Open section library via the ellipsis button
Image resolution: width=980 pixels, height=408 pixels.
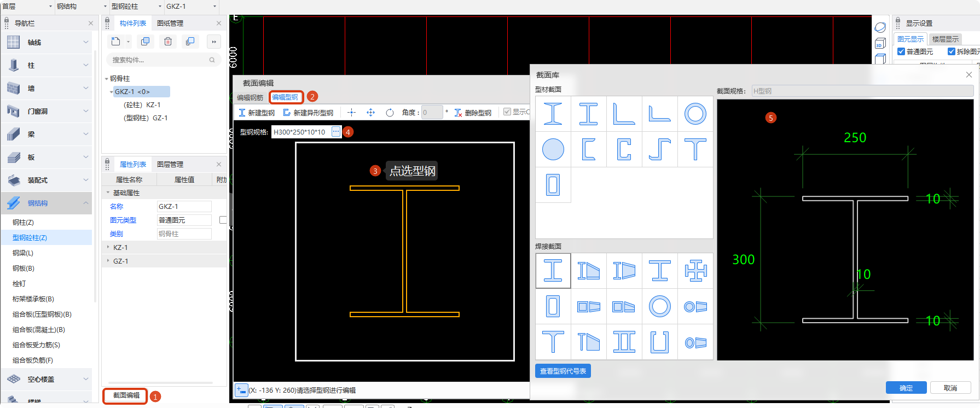tap(336, 131)
